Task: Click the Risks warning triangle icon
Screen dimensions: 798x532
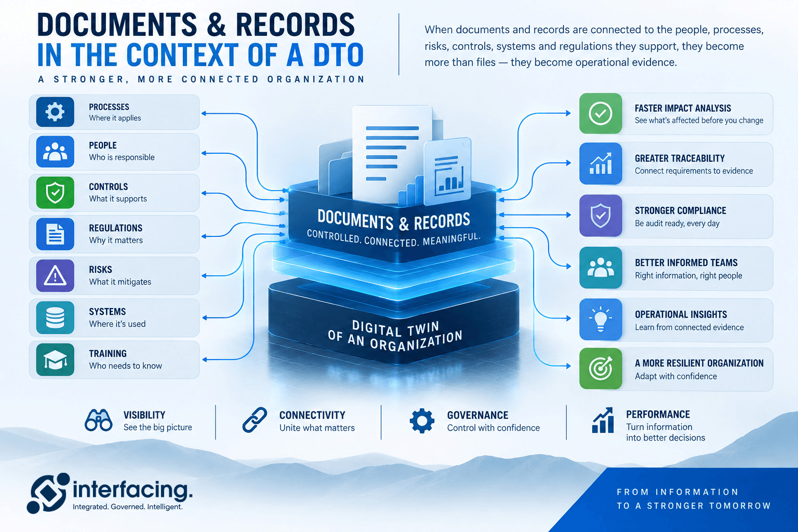Action: [55, 276]
